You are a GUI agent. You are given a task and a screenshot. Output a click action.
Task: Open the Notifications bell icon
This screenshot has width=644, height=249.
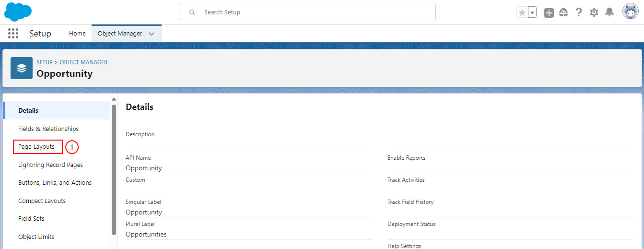[x=609, y=12]
